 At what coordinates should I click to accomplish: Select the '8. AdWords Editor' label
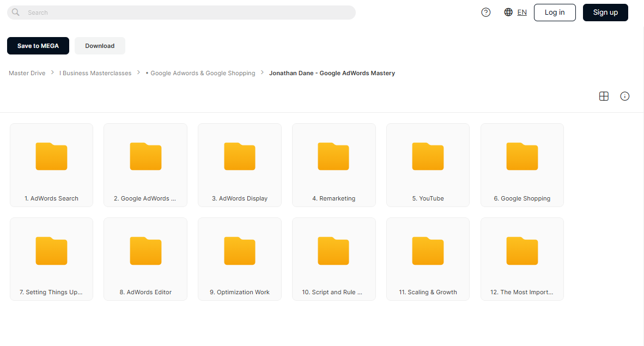(x=145, y=292)
